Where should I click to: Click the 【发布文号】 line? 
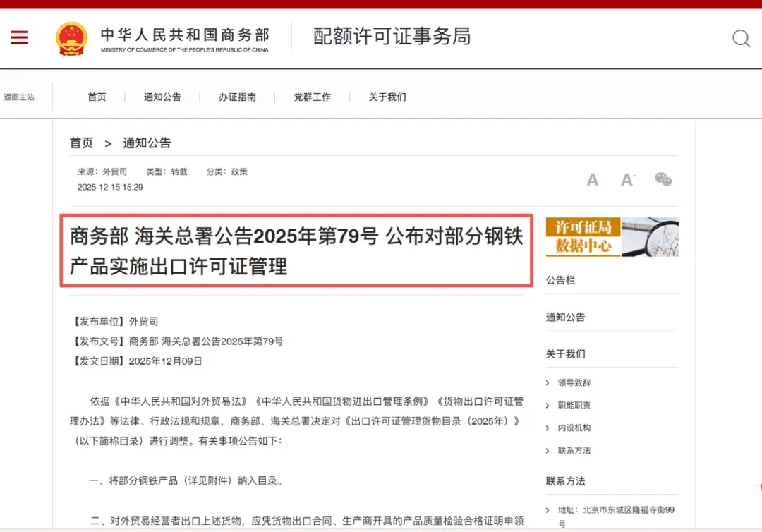tap(177, 341)
